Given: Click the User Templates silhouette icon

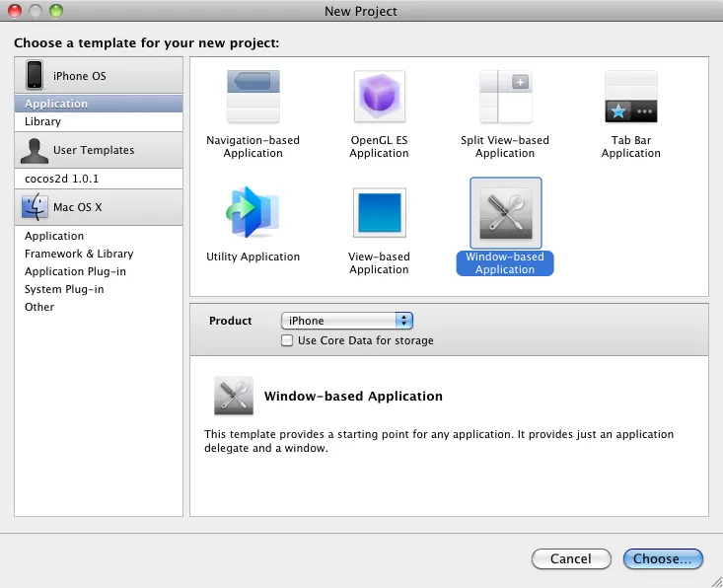Looking at the screenshot, I should [x=35, y=150].
